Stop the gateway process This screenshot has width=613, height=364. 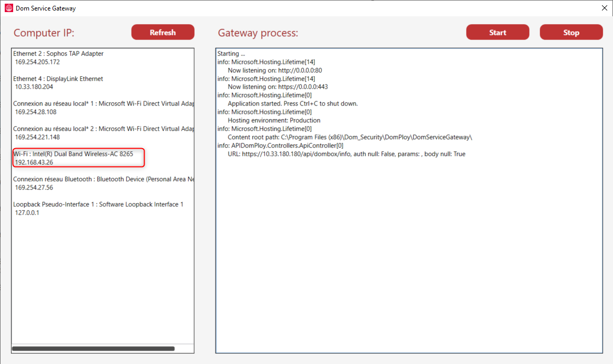pos(571,33)
